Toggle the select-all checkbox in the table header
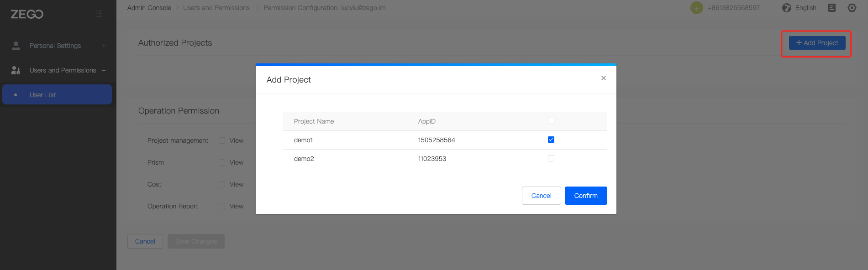The height and width of the screenshot is (270, 868). pos(551,121)
